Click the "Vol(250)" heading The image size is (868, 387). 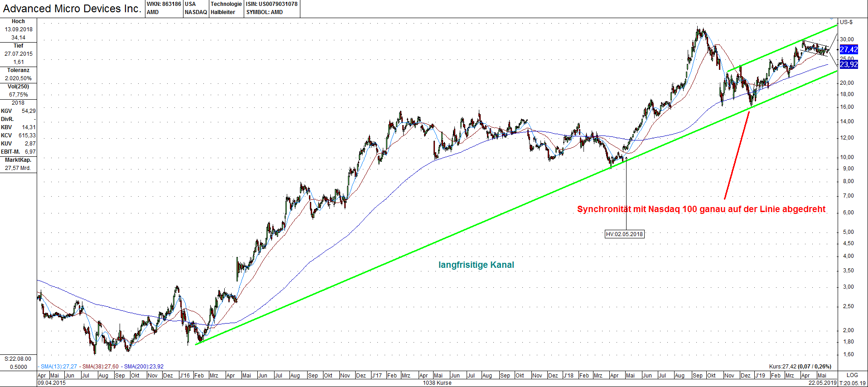pos(18,87)
